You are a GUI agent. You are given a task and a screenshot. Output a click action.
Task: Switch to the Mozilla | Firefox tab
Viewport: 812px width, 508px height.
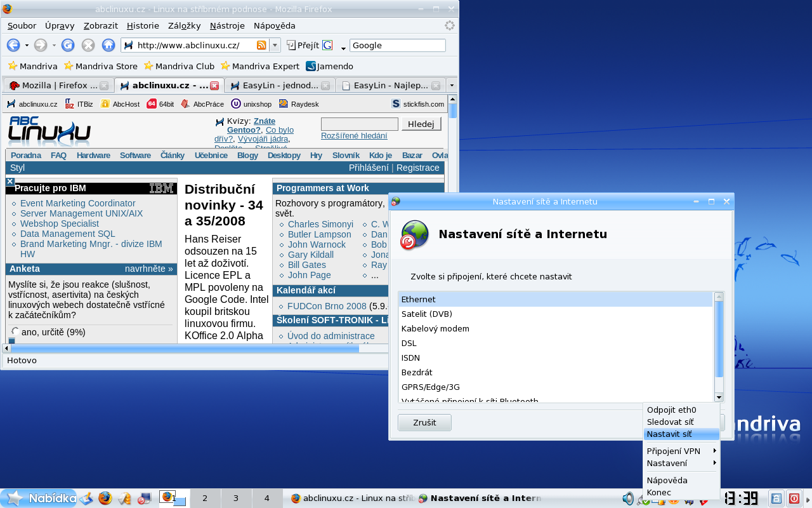[53, 86]
